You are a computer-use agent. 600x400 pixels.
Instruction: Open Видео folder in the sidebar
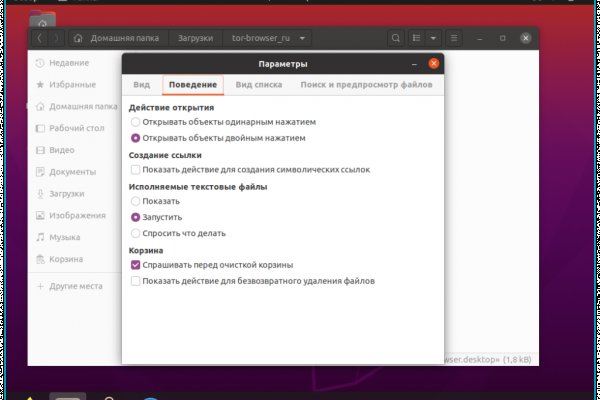pyautogui.click(x=61, y=150)
